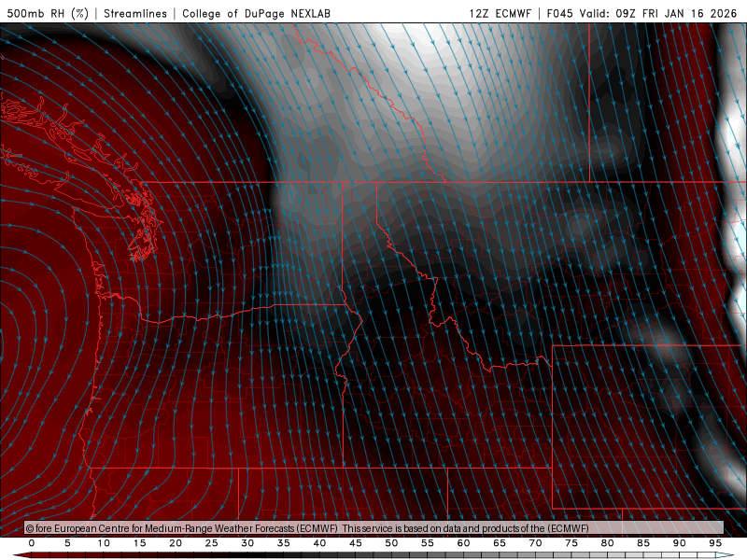This screenshot has height=560, width=747.
Task: Click the '12Z ECMWF' model run label
Action: click(x=500, y=13)
